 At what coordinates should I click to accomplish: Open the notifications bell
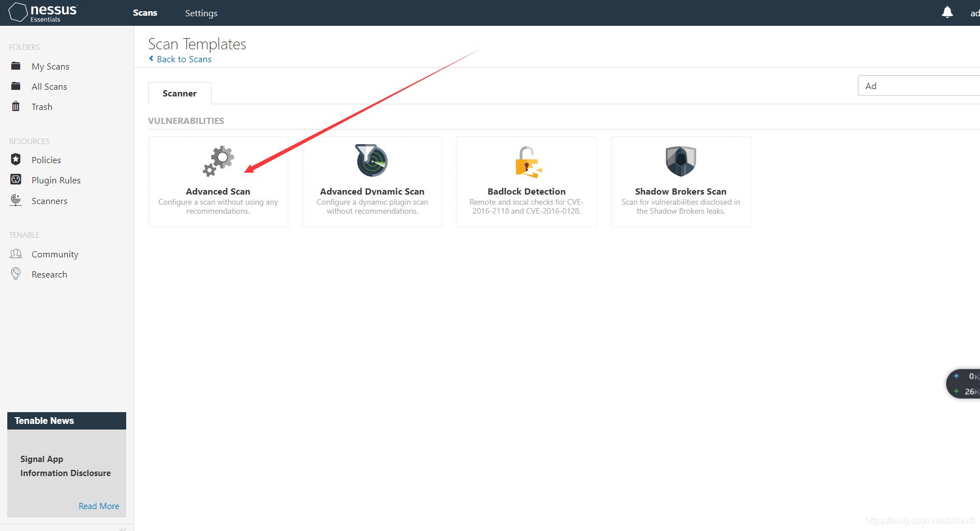click(x=947, y=12)
